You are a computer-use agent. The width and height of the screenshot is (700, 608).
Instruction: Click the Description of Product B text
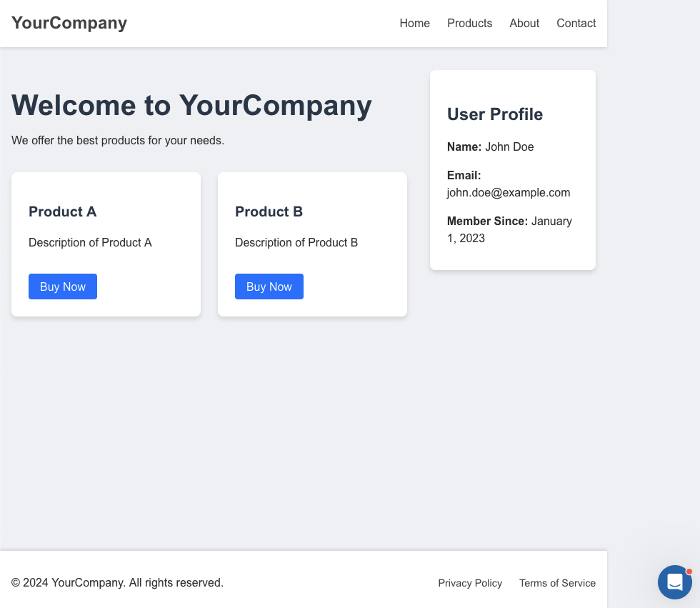[x=296, y=242]
